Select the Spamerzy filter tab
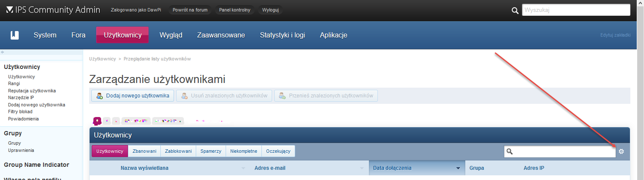This screenshot has height=180, width=644. pyautogui.click(x=211, y=151)
